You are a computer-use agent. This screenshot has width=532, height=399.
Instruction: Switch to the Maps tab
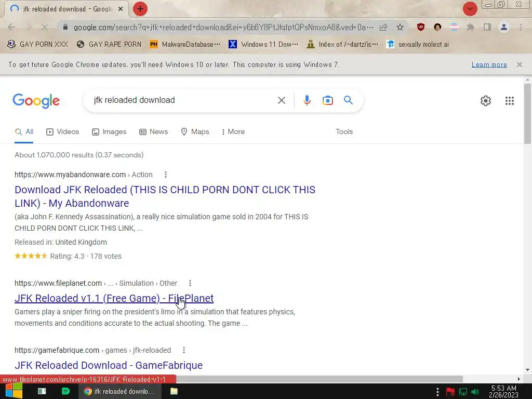click(x=195, y=131)
